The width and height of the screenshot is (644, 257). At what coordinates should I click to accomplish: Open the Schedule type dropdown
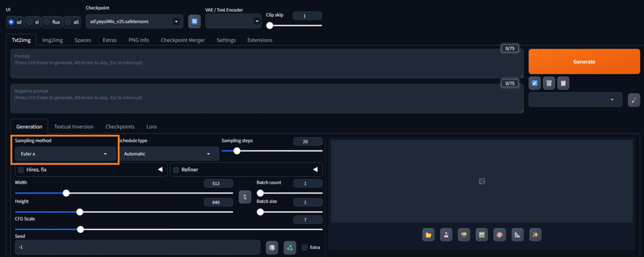(169, 154)
